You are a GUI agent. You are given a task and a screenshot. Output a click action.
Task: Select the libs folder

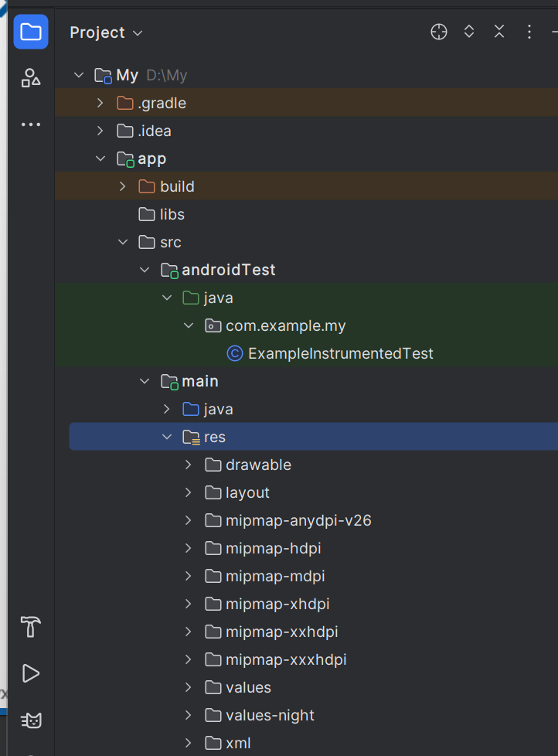[172, 214]
